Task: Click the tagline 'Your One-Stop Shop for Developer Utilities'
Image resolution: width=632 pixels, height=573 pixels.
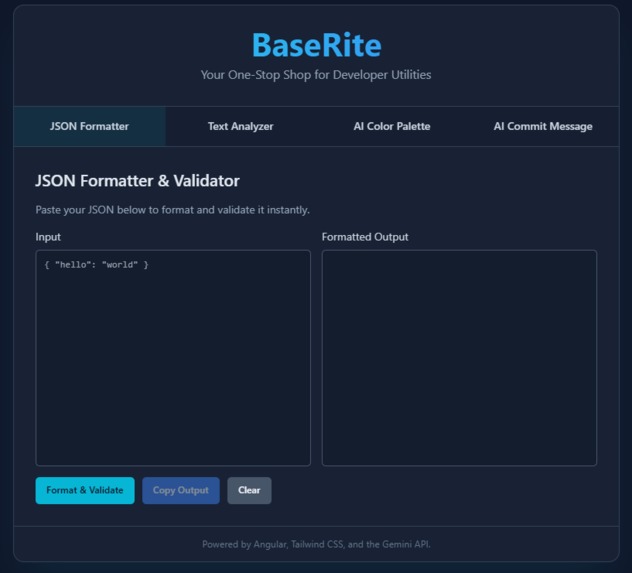Action: pyautogui.click(x=316, y=75)
